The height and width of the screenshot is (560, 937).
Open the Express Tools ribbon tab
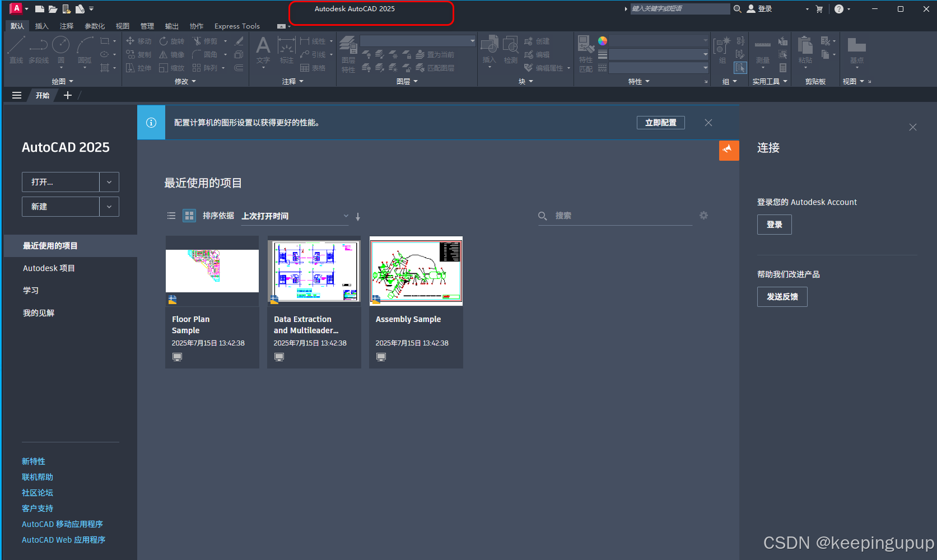(x=236, y=26)
